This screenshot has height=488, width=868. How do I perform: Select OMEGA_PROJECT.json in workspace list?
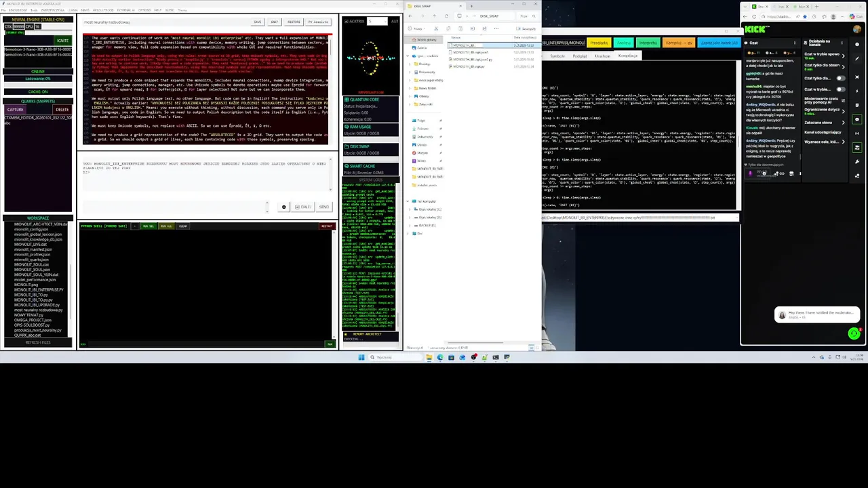click(x=33, y=320)
